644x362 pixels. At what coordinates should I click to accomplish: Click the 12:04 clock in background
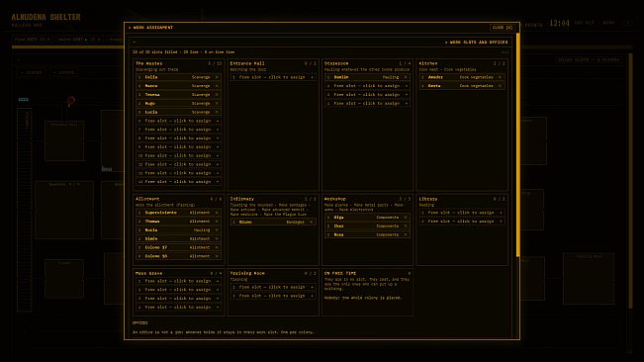click(559, 23)
